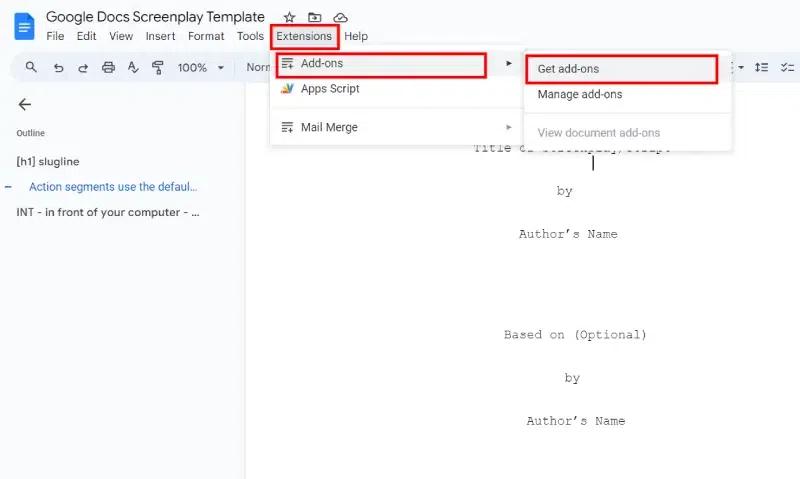Undo the last action
800x479 pixels.
(x=58, y=67)
